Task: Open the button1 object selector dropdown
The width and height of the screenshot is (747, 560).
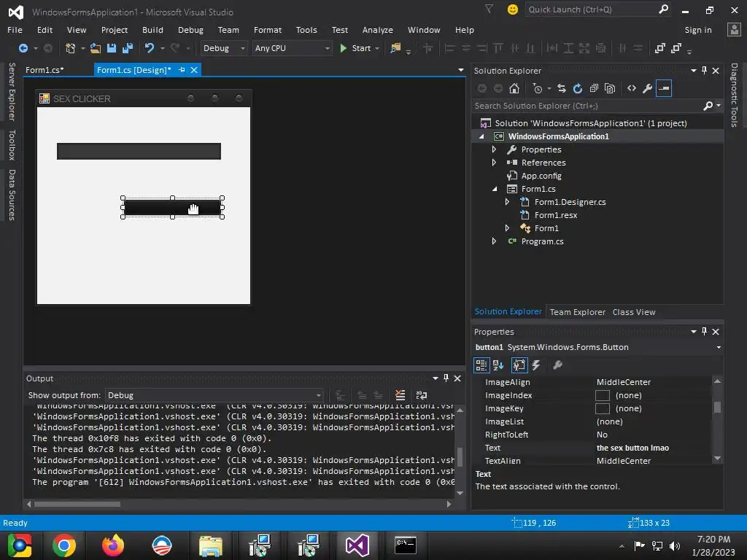Action: 719,348
